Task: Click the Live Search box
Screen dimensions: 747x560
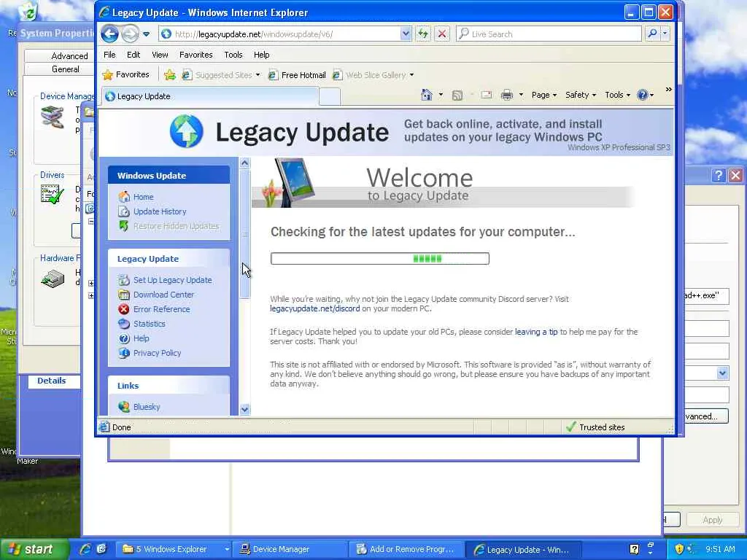Action: pyautogui.click(x=549, y=34)
